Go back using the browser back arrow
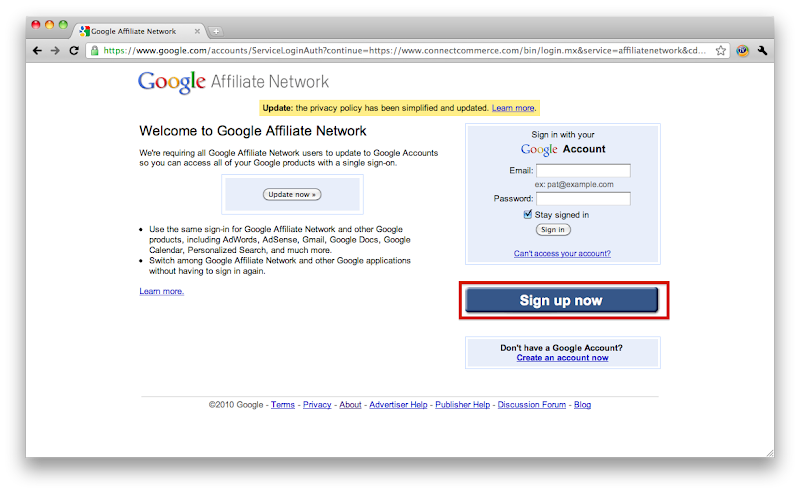The width and height of the screenshot is (800, 493). point(37,51)
